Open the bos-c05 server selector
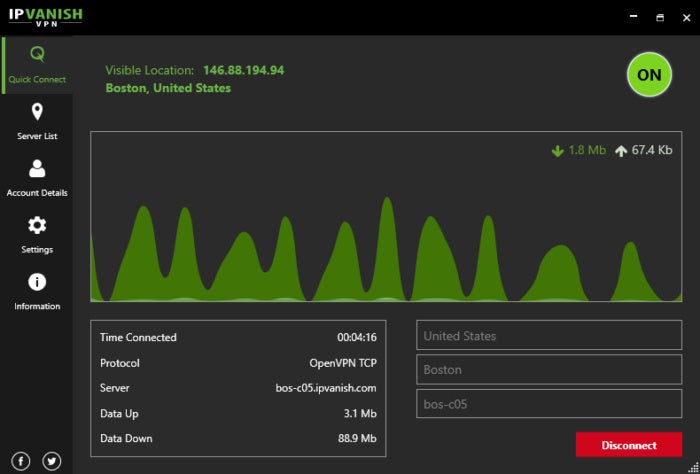The width and height of the screenshot is (700, 474). tap(549, 404)
